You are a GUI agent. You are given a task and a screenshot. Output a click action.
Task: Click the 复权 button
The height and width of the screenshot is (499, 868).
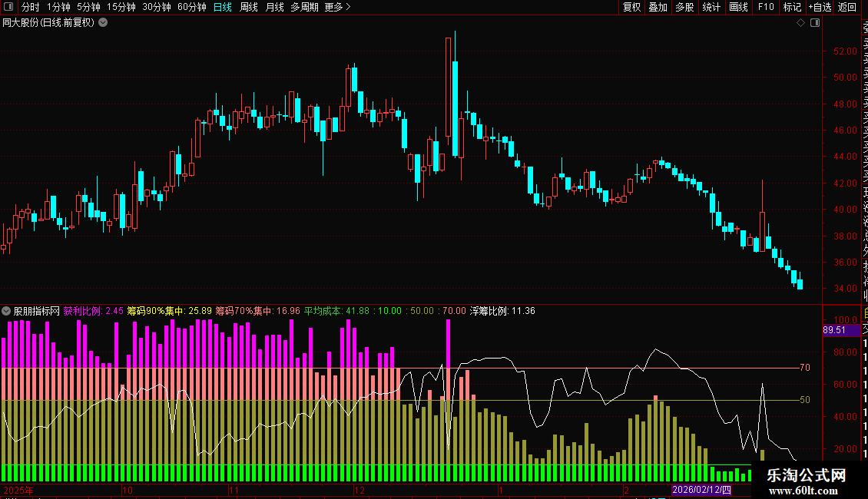(x=631, y=7)
